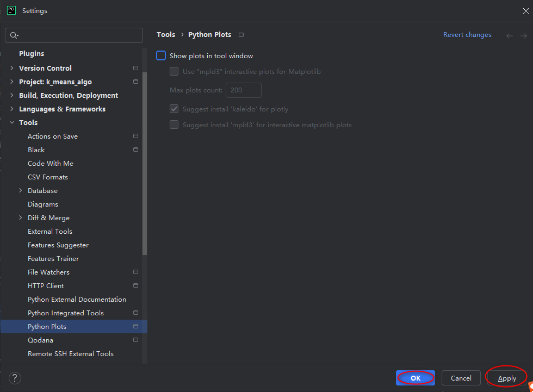Open Qodana settings page
This screenshot has height=392, width=533.
point(40,340)
